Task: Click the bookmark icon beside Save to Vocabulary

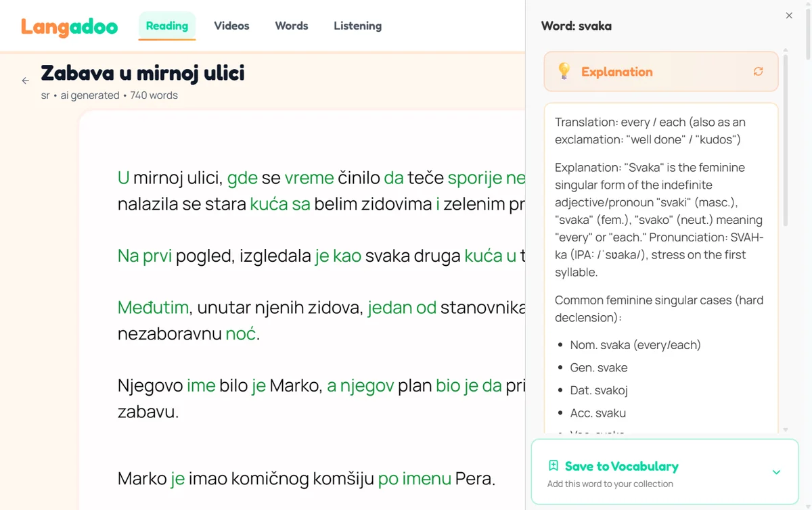Action: coord(554,465)
